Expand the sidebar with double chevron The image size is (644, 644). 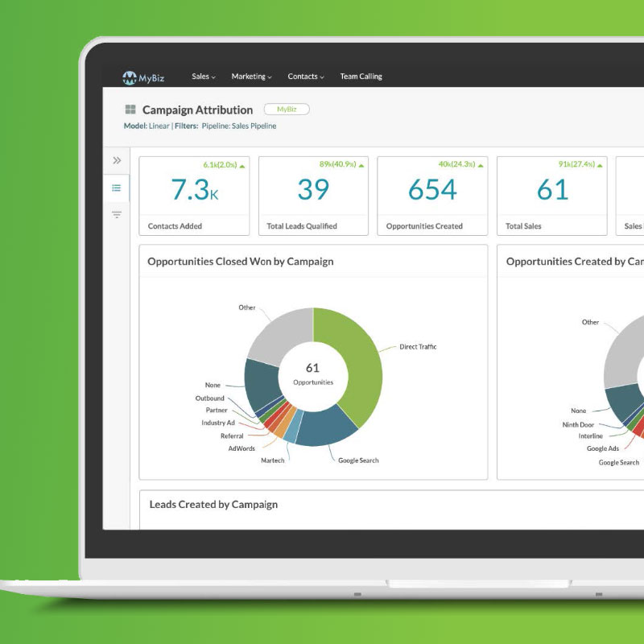tap(117, 160)
